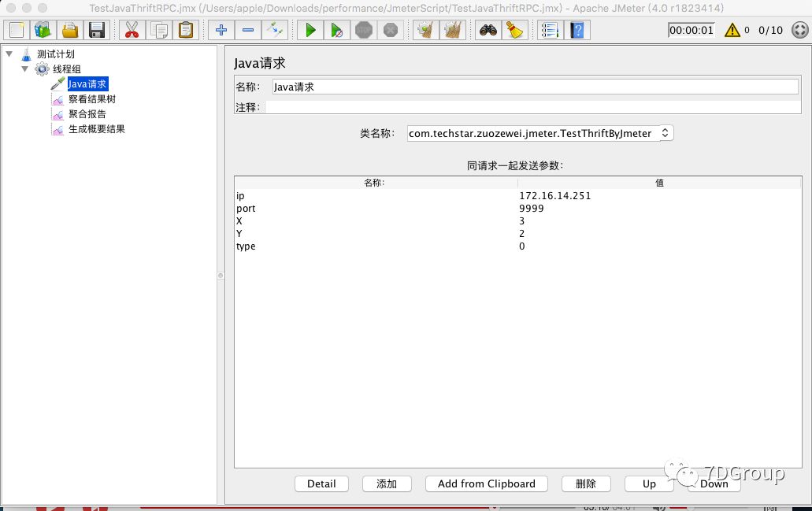Click the Copy icon in toolbar
This screenshot has width=812, height=511.
click(159, 30)
